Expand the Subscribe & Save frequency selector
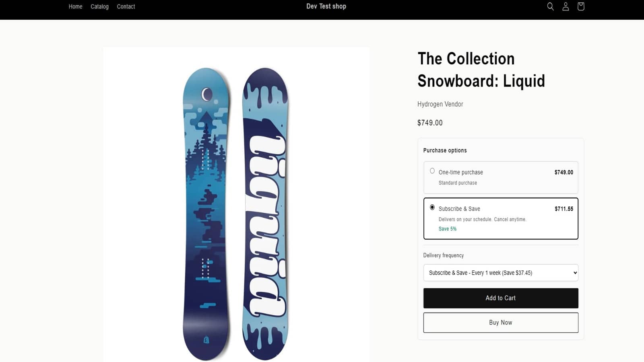The height and width of the screenshot is (362, 644). 500,273
